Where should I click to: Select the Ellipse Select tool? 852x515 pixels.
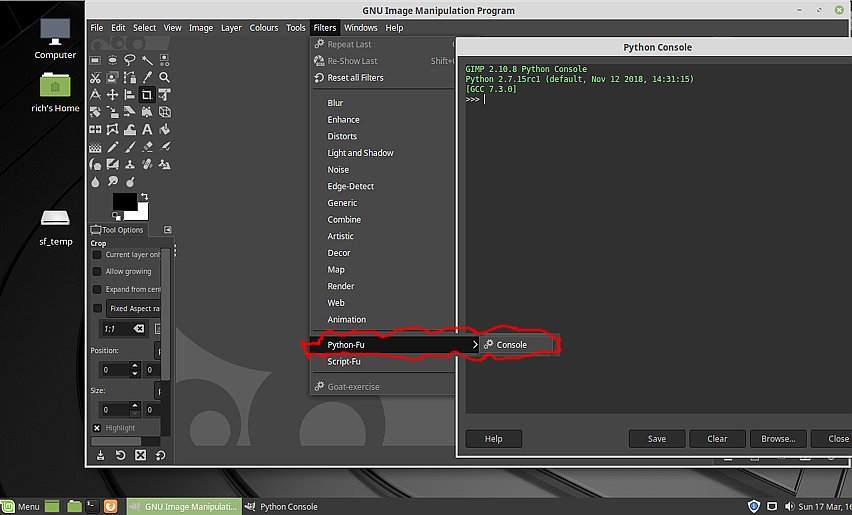112,60
